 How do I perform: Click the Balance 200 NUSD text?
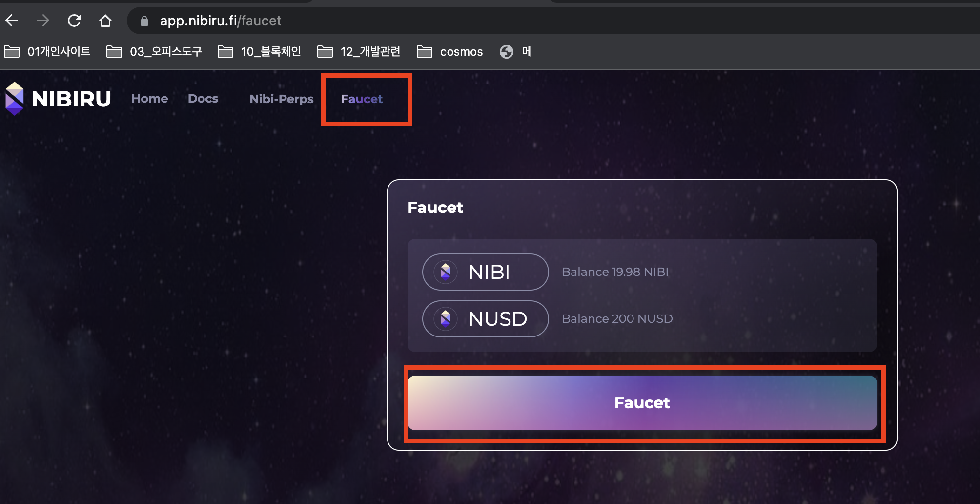[617, 319]
